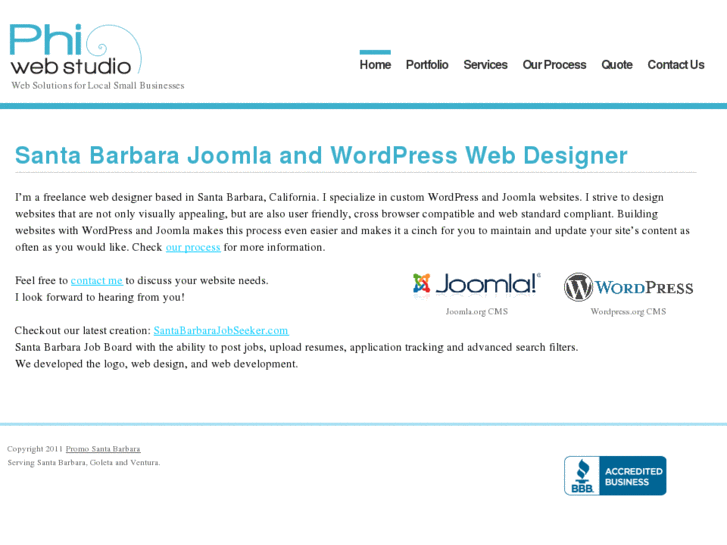Open the Quote page
This screenshot has height=545, width=727.
[x=617, y=64]
